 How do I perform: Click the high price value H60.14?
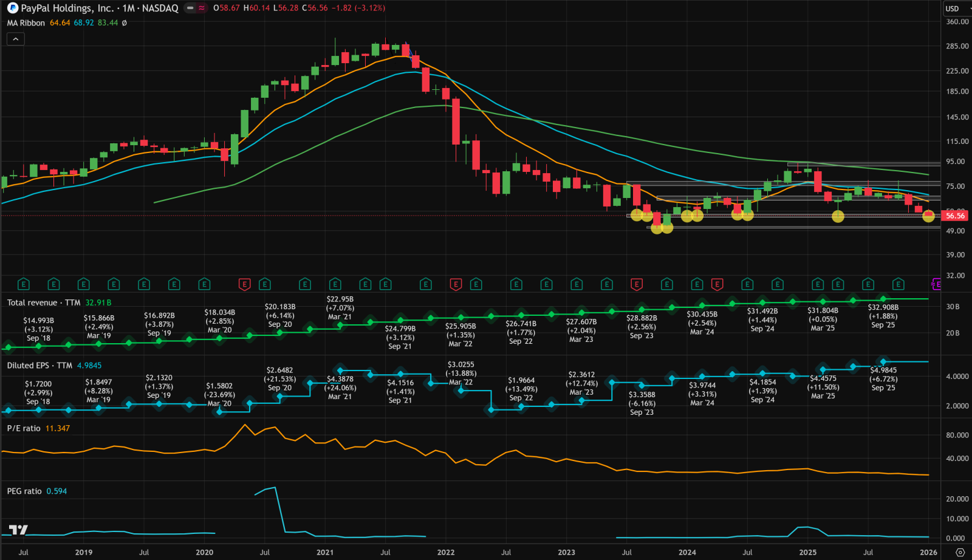tap(256, 9)
